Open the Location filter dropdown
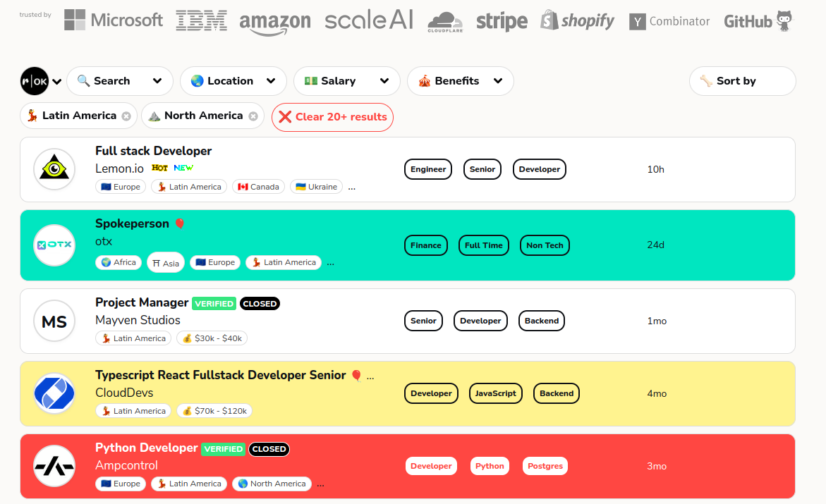Screen dimensions: 826x504 click(x=233, y=81)
